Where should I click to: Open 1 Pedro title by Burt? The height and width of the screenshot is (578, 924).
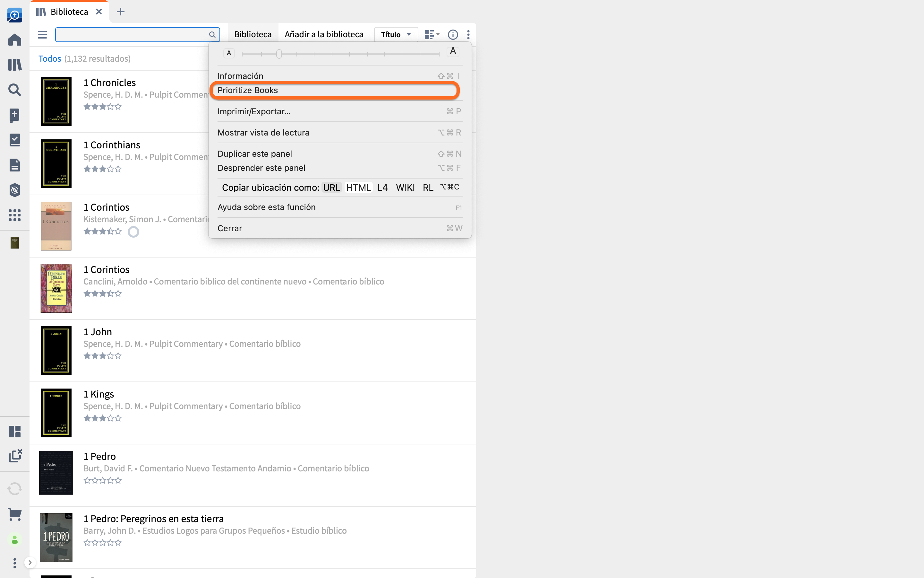(x=100, y=456)
